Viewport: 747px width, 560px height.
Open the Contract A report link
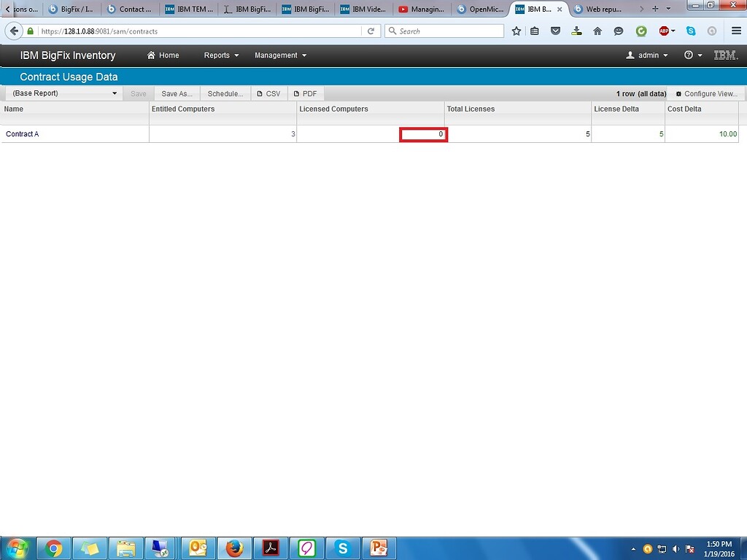pyautogui.click(x=22, y=133)
